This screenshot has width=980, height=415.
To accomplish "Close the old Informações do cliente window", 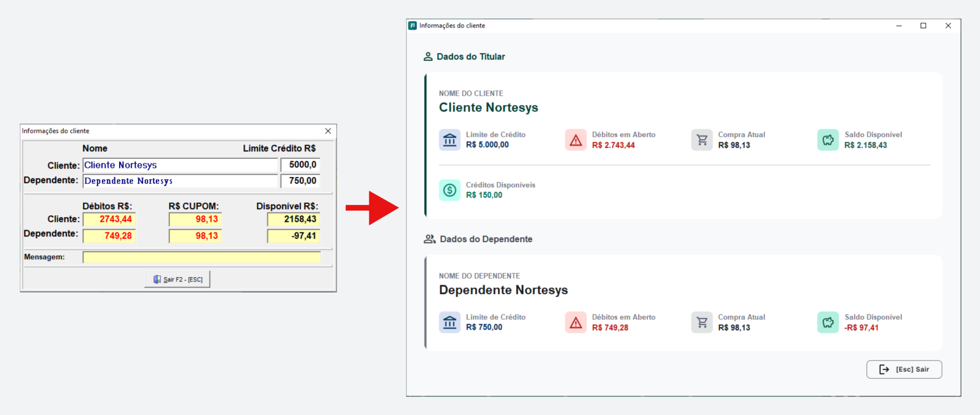I will tap(328, 131).
